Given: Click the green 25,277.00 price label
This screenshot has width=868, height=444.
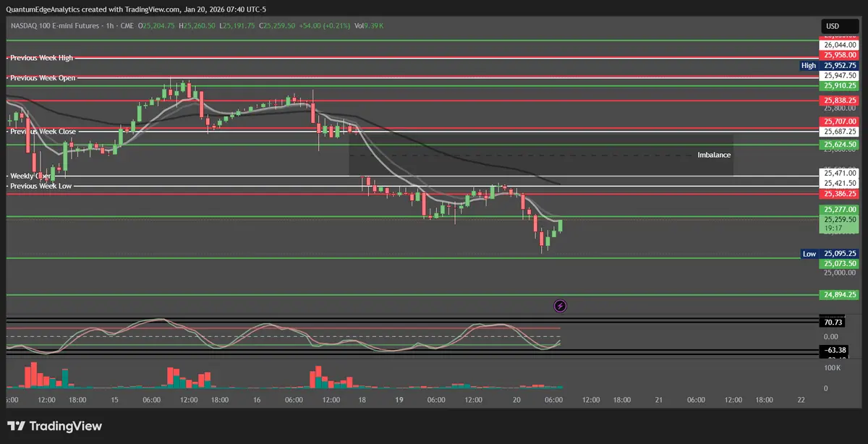Looking at the screenshot, I should [x=839, y=209].
